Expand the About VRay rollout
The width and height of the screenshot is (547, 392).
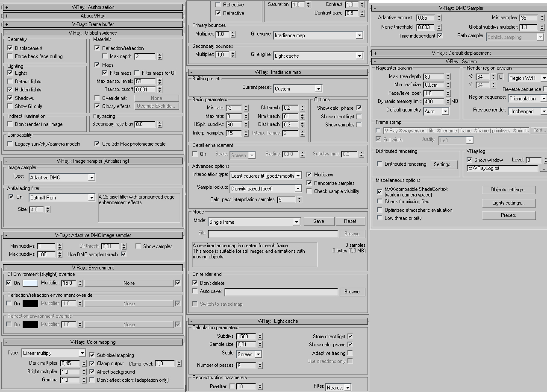93,16
